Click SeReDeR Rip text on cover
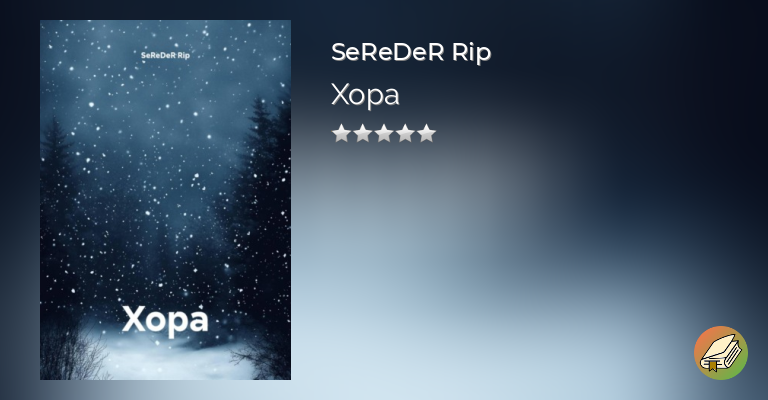 point(165,55)
